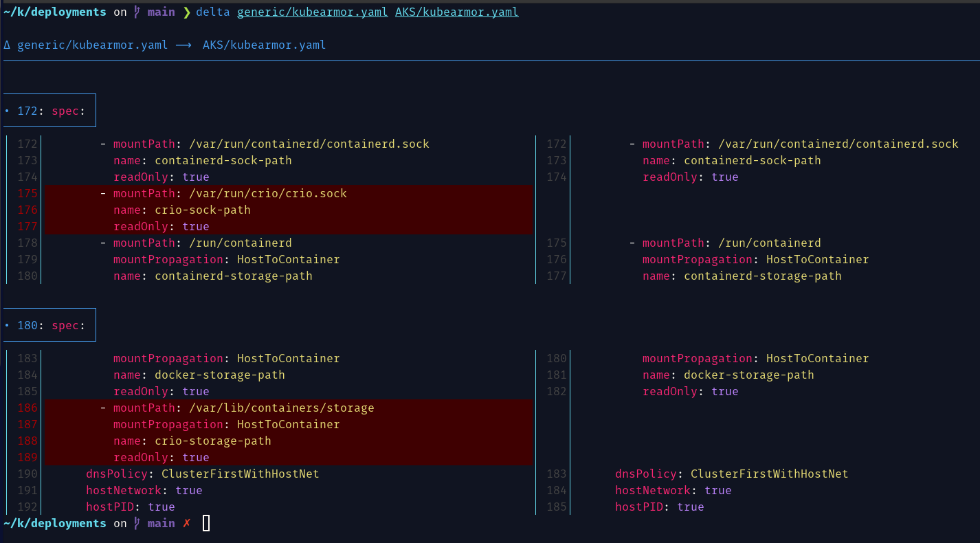
Task: Open underlined generic/kubearmor.yaml in the command line
Action: coord(313,12)
